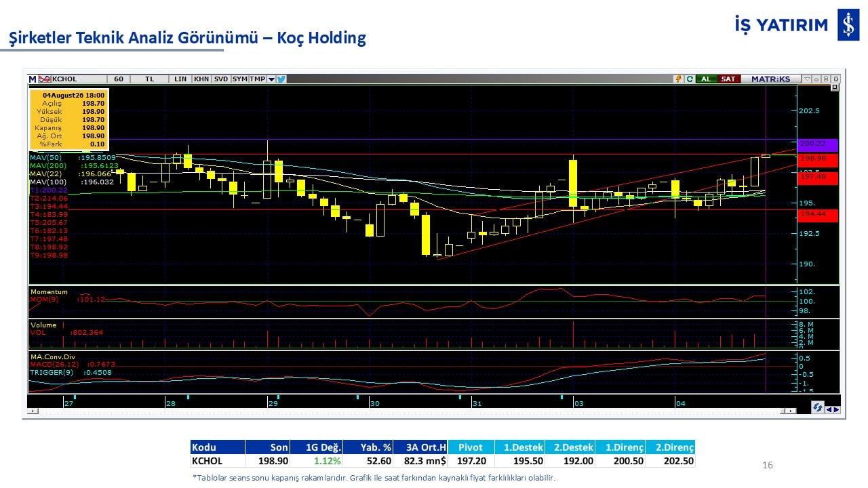Click the MATRİKS brand button
Viewport: 868px width, 488px height.
[770, 79]
